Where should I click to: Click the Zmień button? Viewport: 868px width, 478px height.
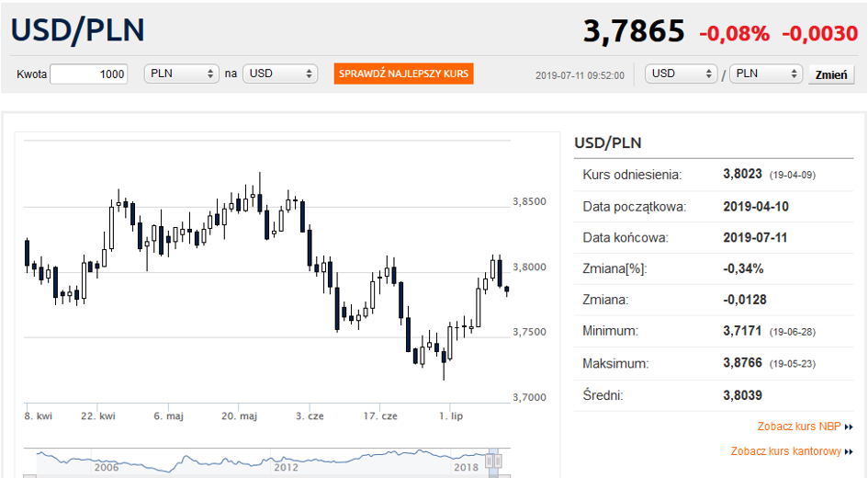(831, 74)
